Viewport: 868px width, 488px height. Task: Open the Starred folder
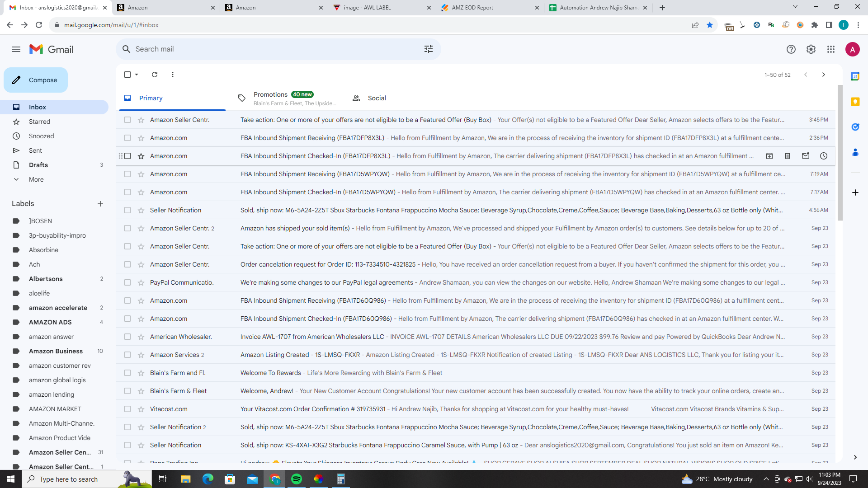[39, 122]
